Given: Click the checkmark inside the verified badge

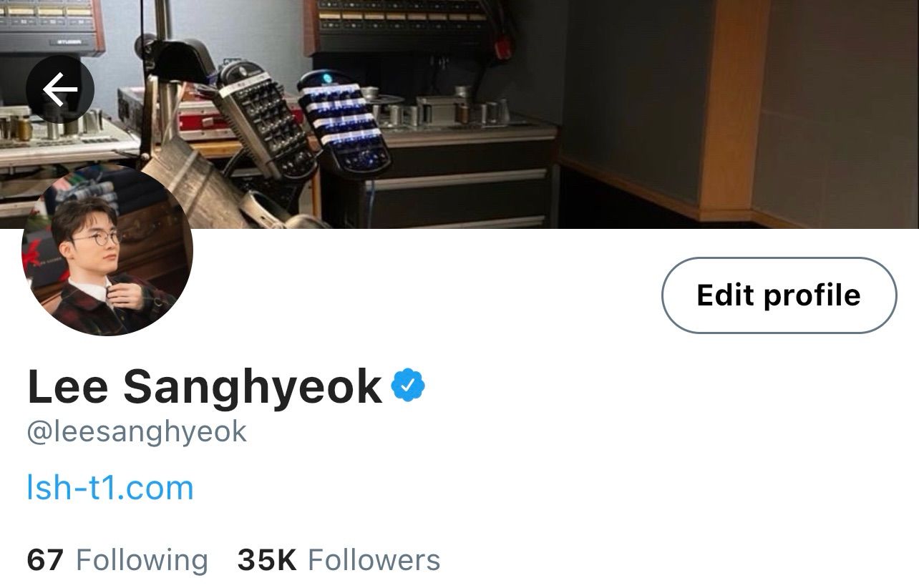Looking at the screenshot, I should click(408, 386).
